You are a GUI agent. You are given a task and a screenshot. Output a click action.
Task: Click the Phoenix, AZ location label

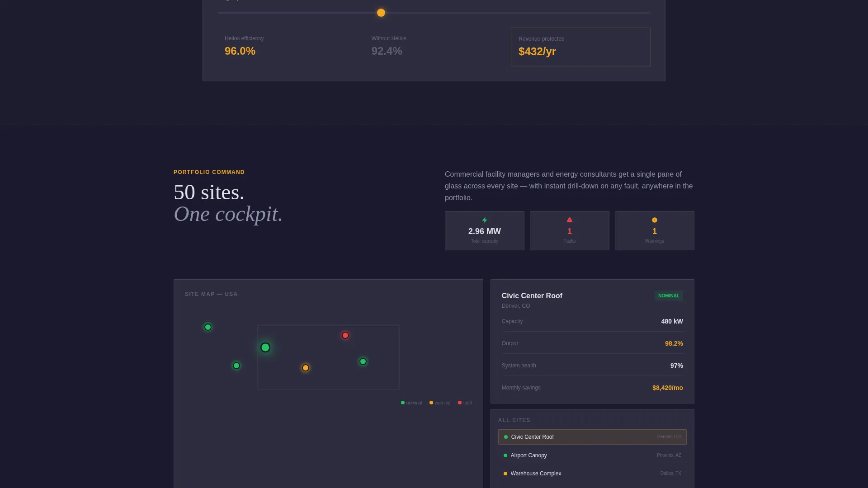pos(669,455)
